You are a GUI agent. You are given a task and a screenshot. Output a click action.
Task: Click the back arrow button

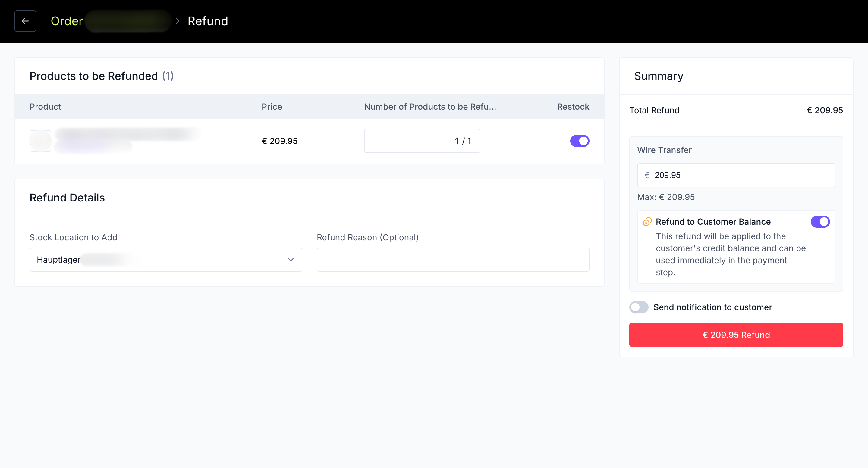click(25, 21)
